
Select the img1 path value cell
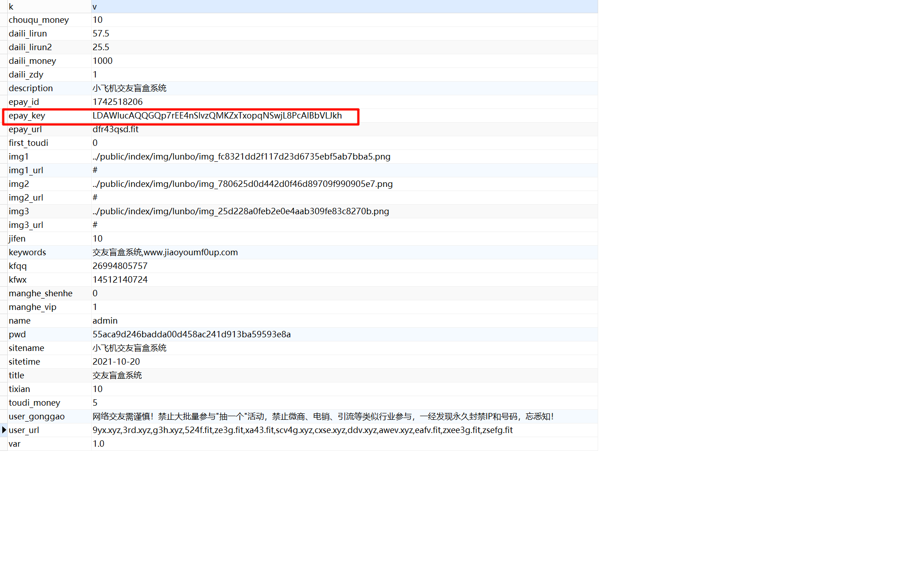coord(241,157)
